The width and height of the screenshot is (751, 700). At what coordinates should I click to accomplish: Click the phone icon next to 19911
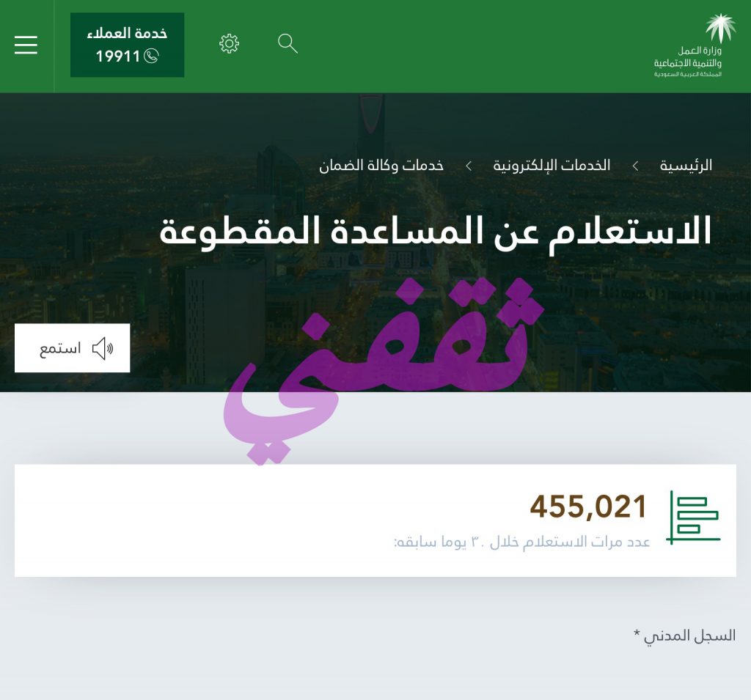pyautogui.click(x=151, y=56)
